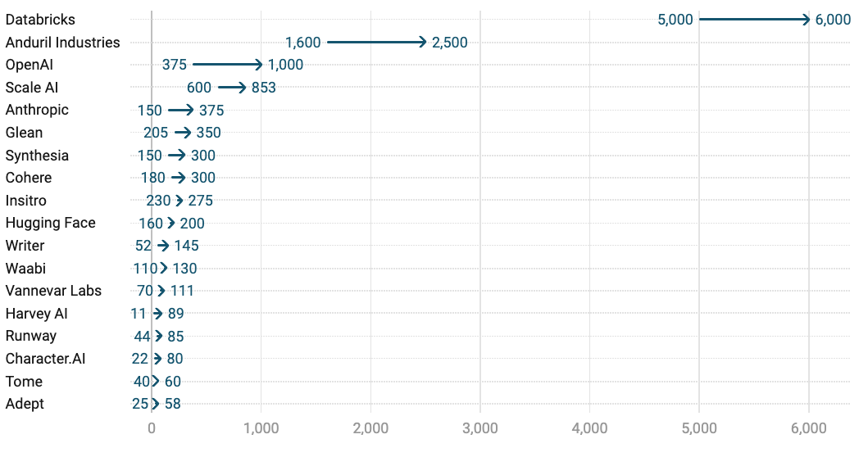Click the Databricks row label

[x=40, y=20]
